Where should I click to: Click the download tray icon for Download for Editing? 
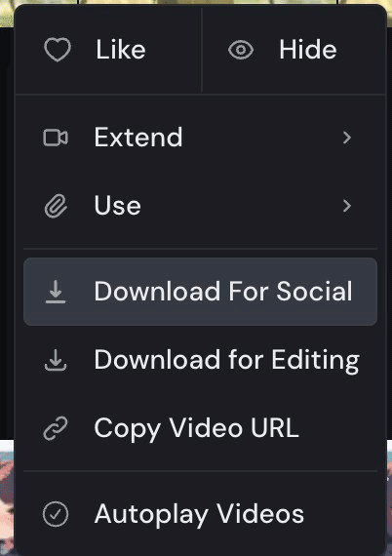(56, 360)
